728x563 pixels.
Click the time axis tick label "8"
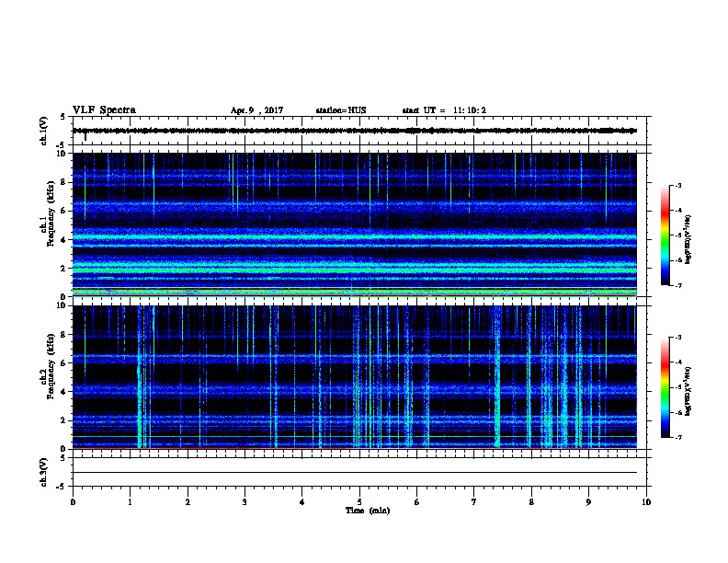(x=531, y=502)
